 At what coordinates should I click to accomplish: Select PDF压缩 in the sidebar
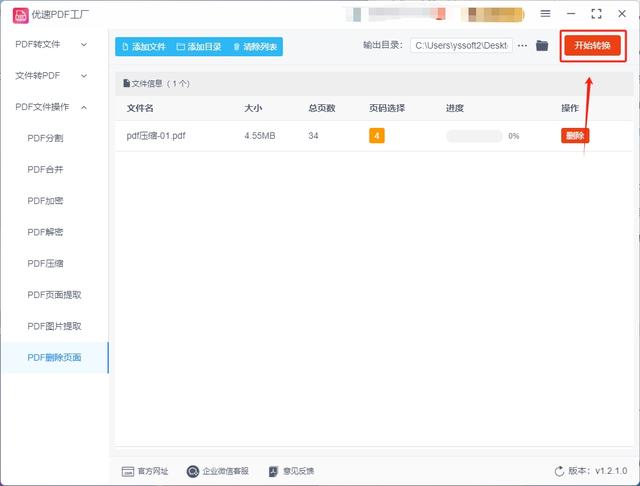[45, 263]
